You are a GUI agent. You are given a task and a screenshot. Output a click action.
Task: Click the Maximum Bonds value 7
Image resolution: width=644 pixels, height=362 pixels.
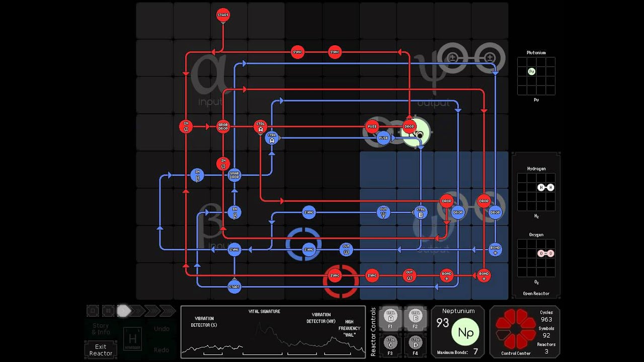pos(475,352)
